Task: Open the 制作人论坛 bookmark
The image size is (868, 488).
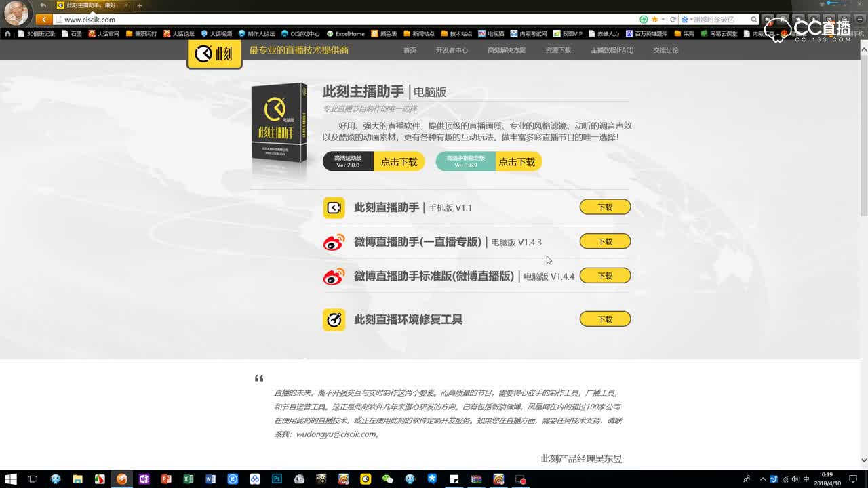Action: [x=256, y=33]
